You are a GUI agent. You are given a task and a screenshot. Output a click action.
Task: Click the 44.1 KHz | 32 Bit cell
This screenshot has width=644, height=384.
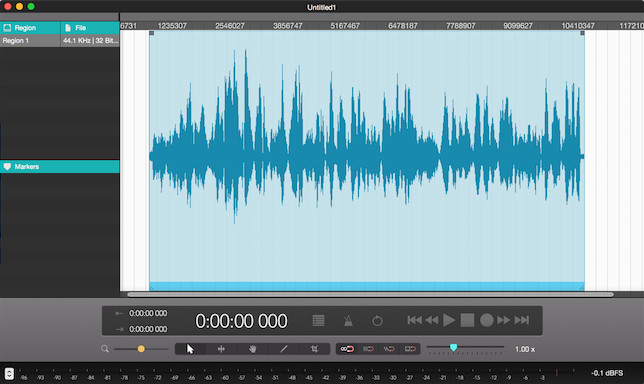point(90,41)
